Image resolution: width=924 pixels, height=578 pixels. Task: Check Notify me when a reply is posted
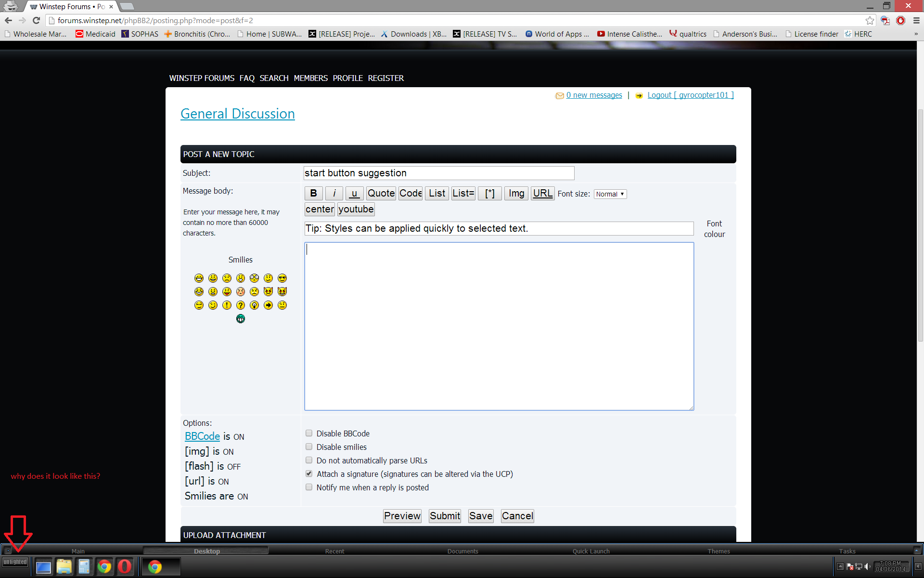coord(309,487)
